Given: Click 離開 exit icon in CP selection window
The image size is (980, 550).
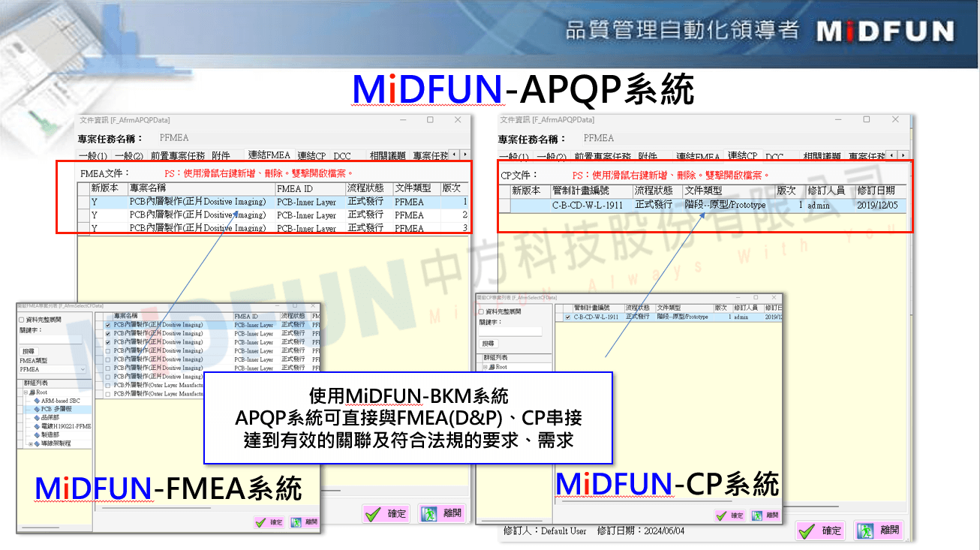Looking at the screenshot, I should 757,515.
